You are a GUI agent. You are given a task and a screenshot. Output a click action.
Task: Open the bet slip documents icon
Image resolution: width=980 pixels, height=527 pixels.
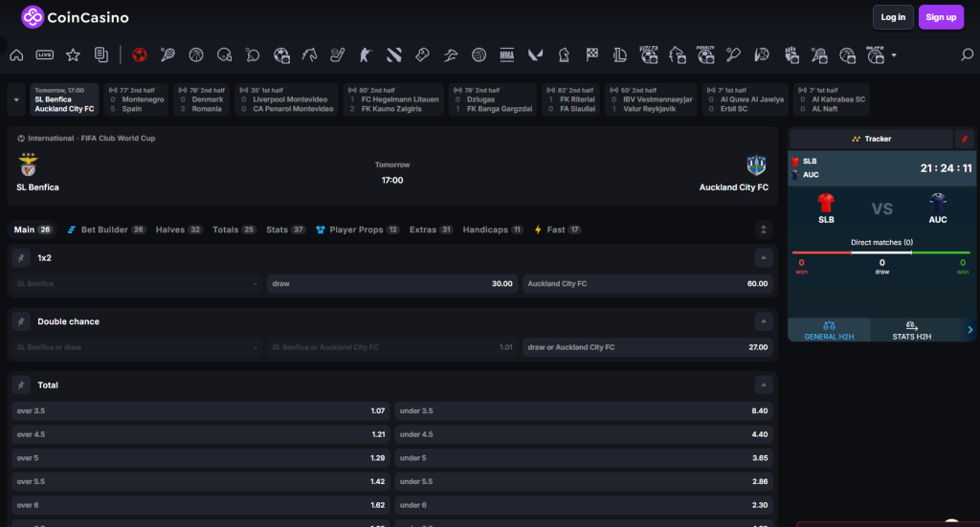pyautogui.click(x=101, y=55)
